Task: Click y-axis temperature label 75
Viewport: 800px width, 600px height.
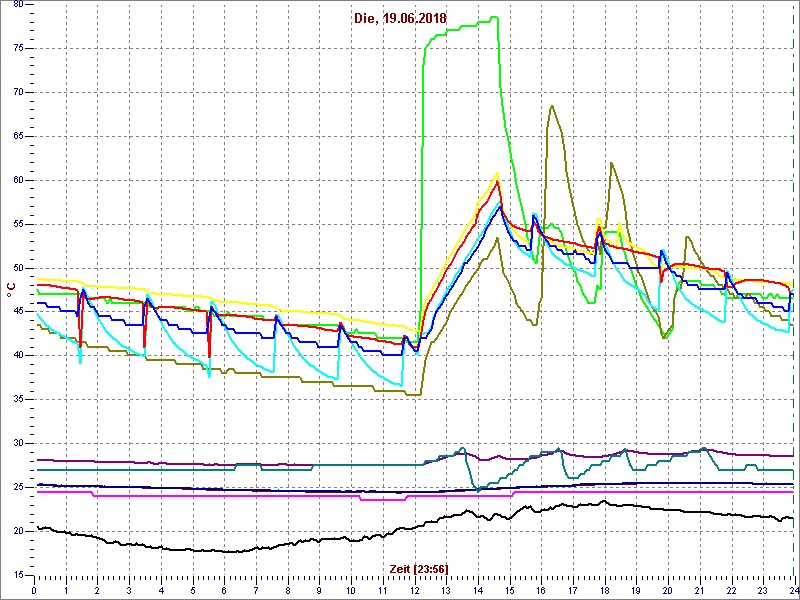Action: coord(18,48)
